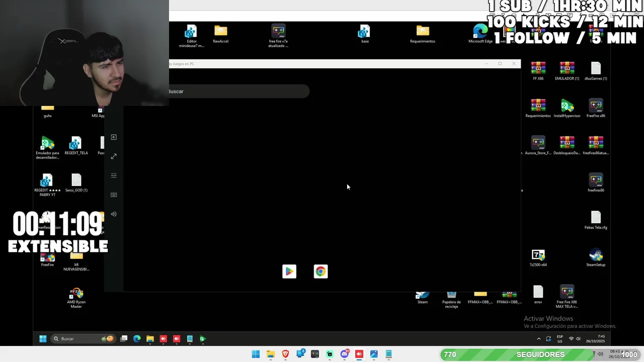Open the dluzGames (1) text file
Image resolution: width=644 pixels, height=362 pixels.
(x=596, y=71)
